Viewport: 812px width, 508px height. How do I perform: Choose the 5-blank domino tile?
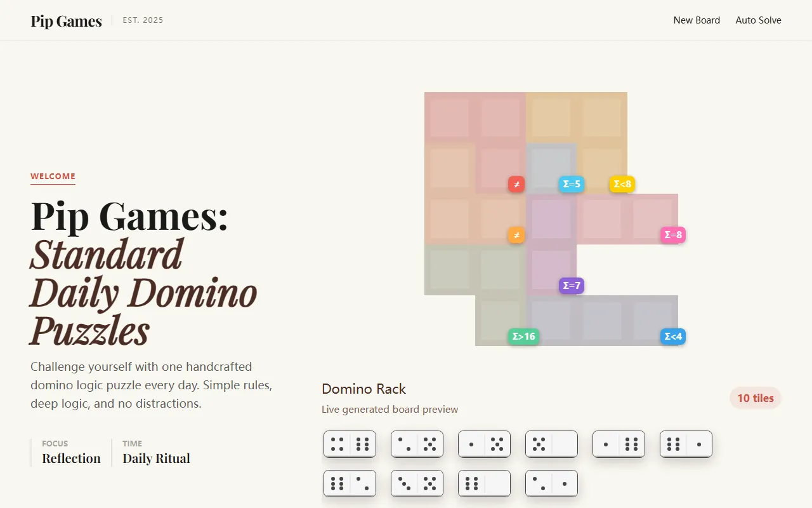(551, 444)
